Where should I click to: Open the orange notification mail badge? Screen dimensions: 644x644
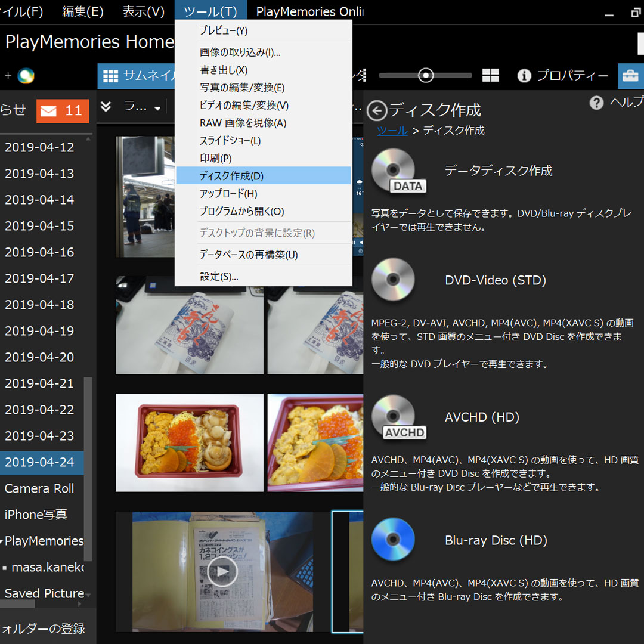(63, 111)
